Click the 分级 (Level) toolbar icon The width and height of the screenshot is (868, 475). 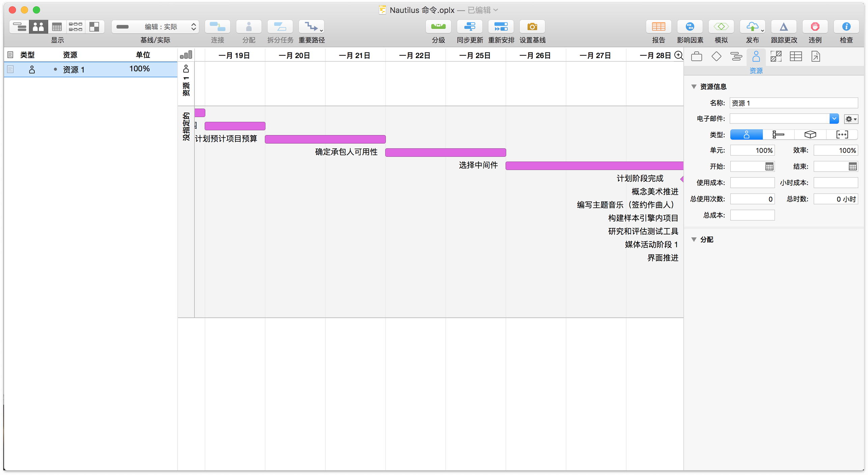click(438, 27)
